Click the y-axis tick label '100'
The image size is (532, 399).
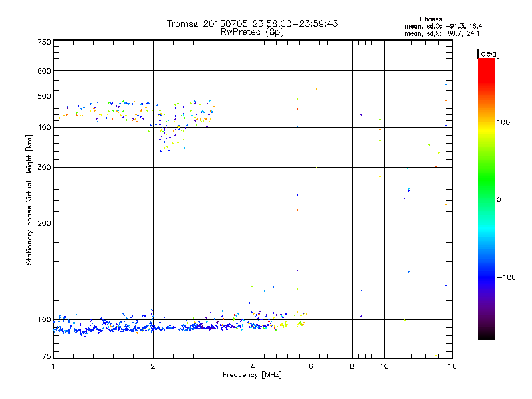click(44, 320)
